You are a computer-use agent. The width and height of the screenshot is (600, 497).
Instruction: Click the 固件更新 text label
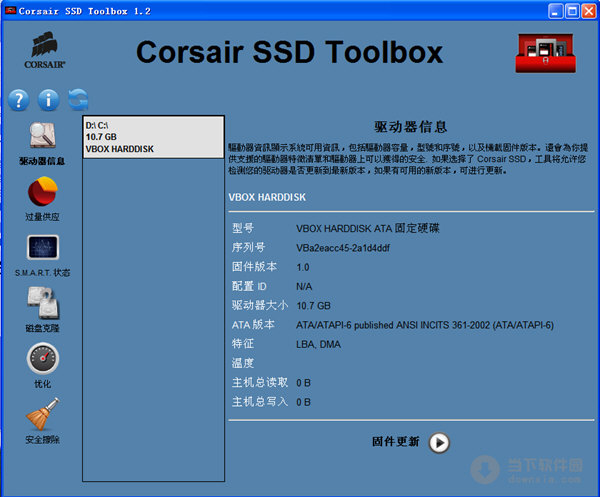396,442
